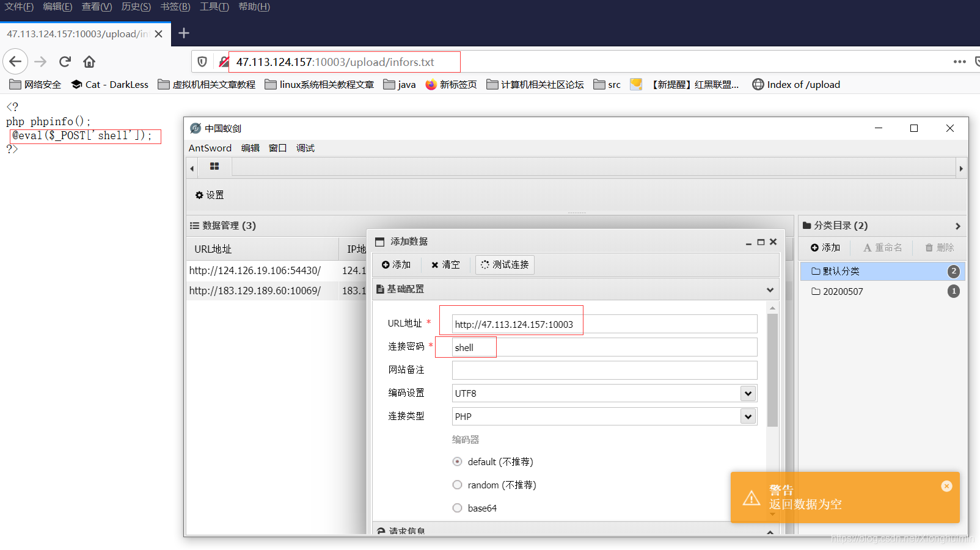Screen dimensions: 980x550
Task: Select the default (不推荐) encoder radio
Action: pos(457,461)
